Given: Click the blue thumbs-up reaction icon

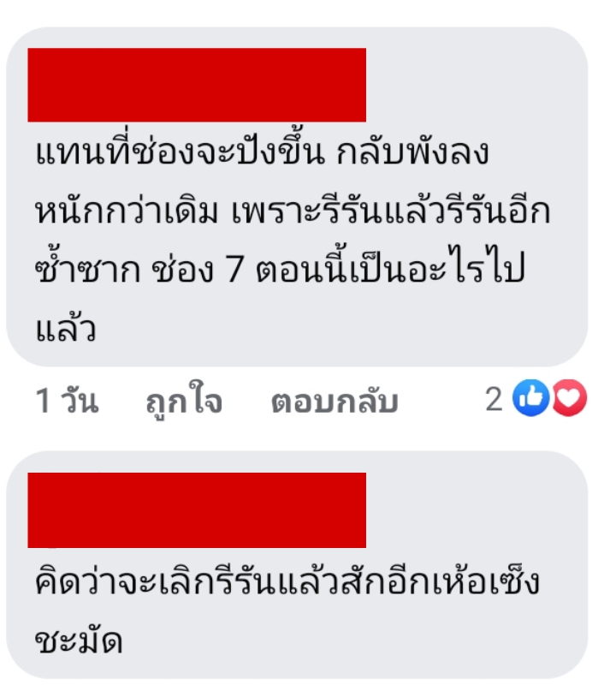Looking at the screenshot, I should point(530,397).
